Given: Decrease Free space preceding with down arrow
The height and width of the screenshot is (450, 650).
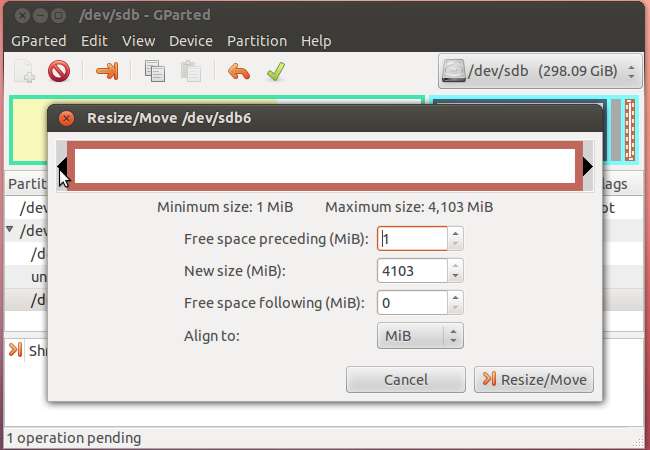Looking at the screenshot, I should pyautogui.click(x=455, y=244).
